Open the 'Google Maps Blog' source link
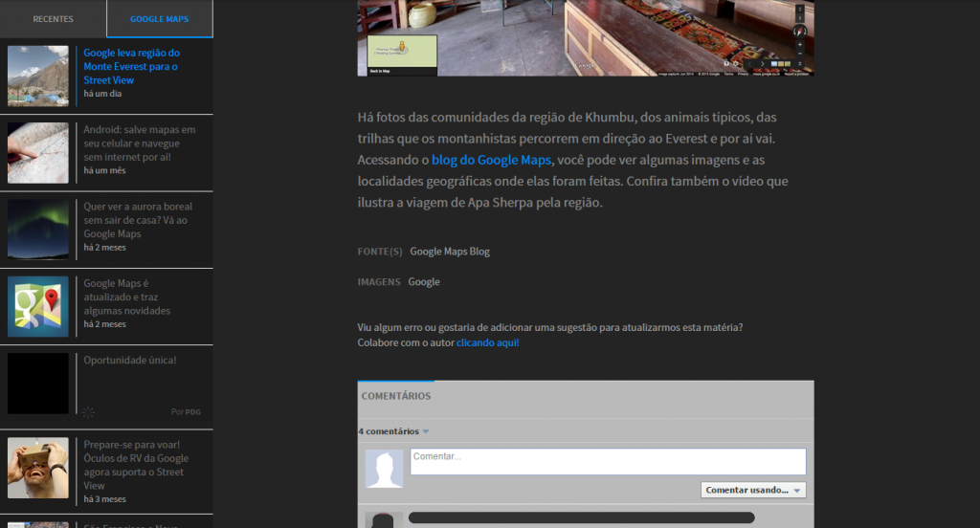 coord(450,252)
